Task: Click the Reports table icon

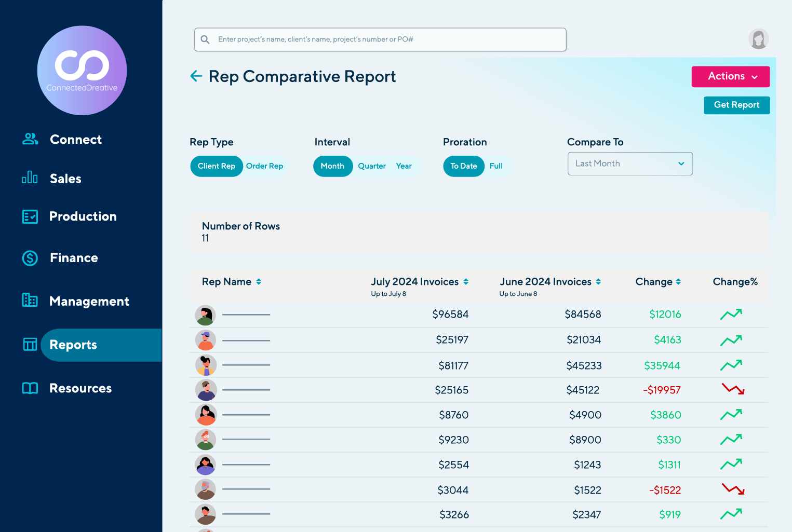Action: (30, 344)
